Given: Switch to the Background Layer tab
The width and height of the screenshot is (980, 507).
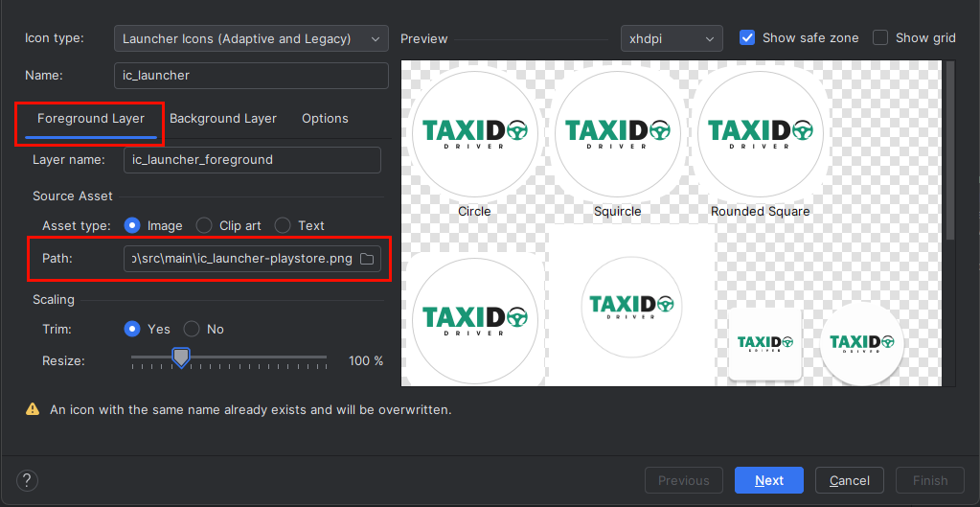Looking at the screenshot, I should coord(223,119).
